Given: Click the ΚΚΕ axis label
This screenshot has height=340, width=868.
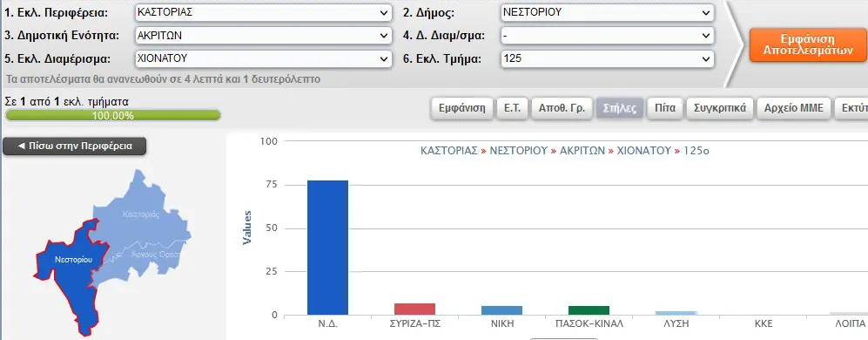Looking at the screenshot, I should coord(763,323).
